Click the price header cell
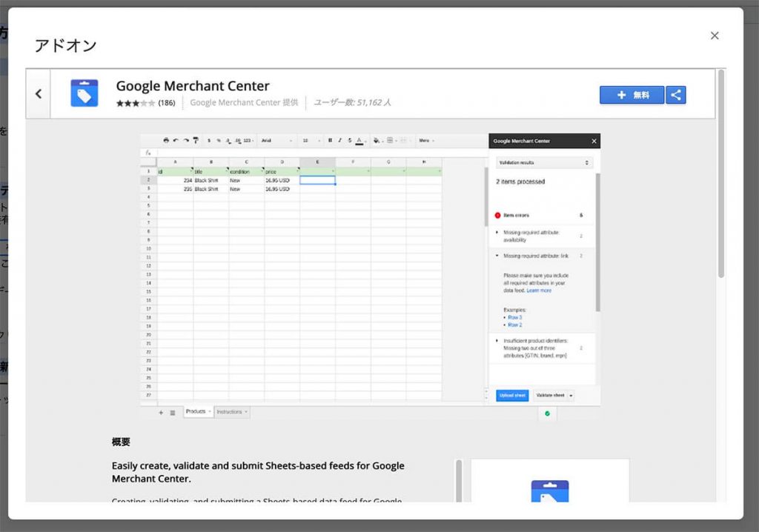Screen dimensions: 759x532 click(282, 171)
